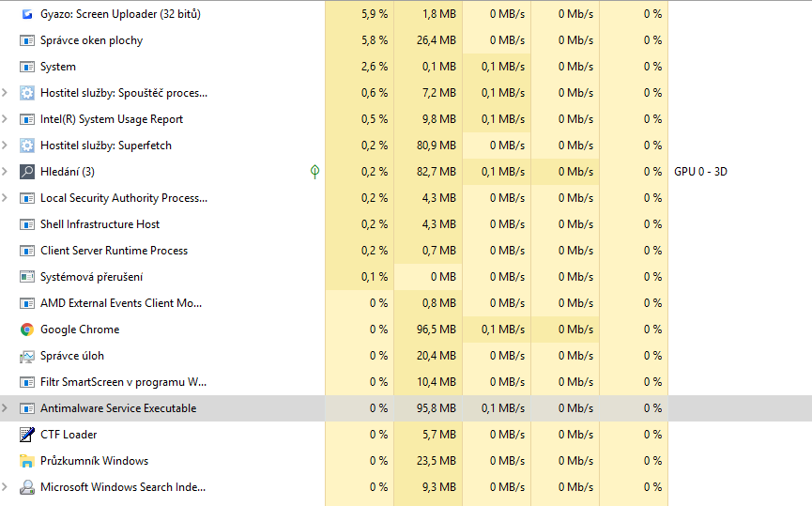
Task: Click the CTF Loader pen icon
Action: click(27, 435)
